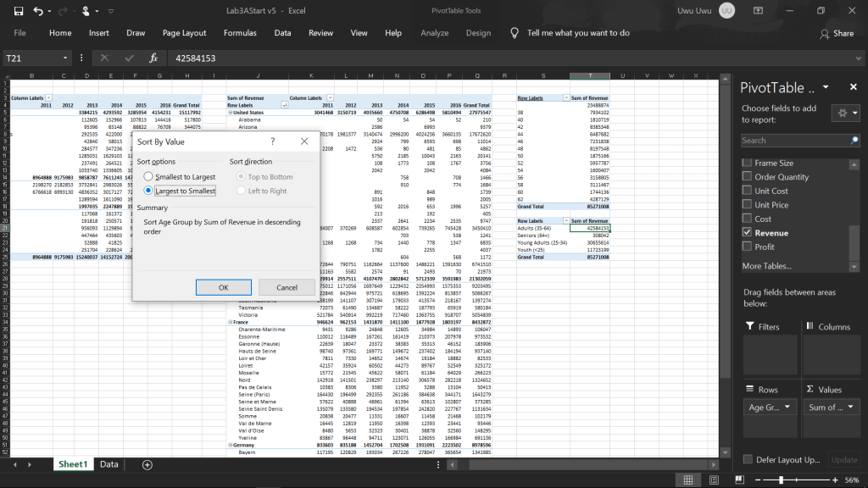Check the Profit field checkbox
The width and height of the screenshot is (868, 488).
point(747,246)
